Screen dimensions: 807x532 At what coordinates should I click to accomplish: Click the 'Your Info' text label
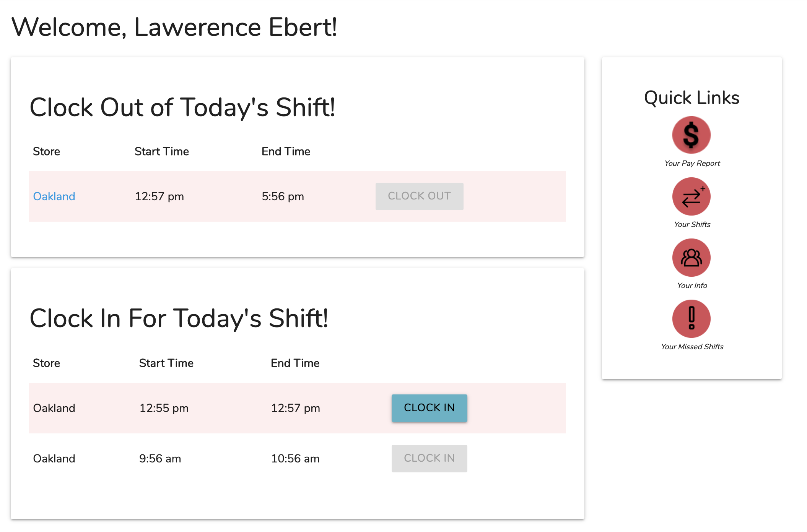coord(692,285)
